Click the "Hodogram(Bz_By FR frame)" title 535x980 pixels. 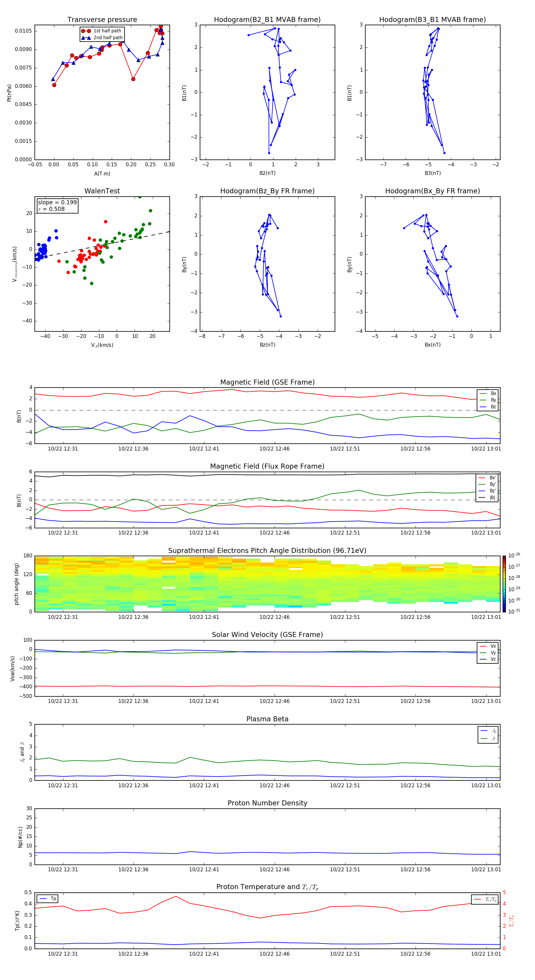coord(267,191)
